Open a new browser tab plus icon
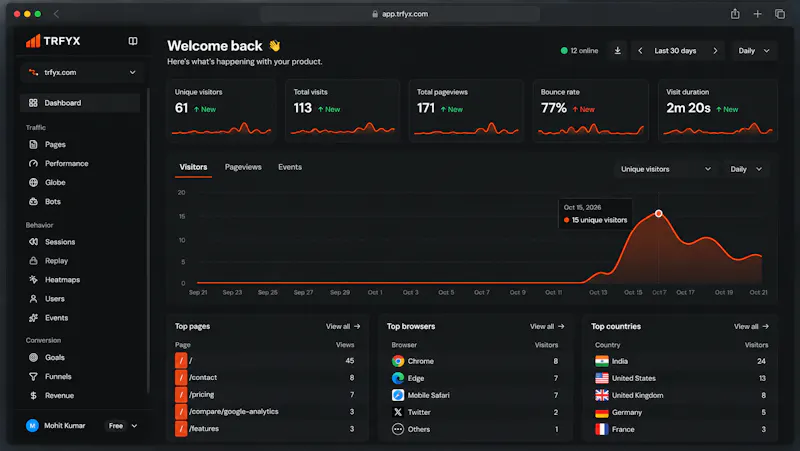The height and width of the screenshot is (451, 800). [x=757, y=14]
